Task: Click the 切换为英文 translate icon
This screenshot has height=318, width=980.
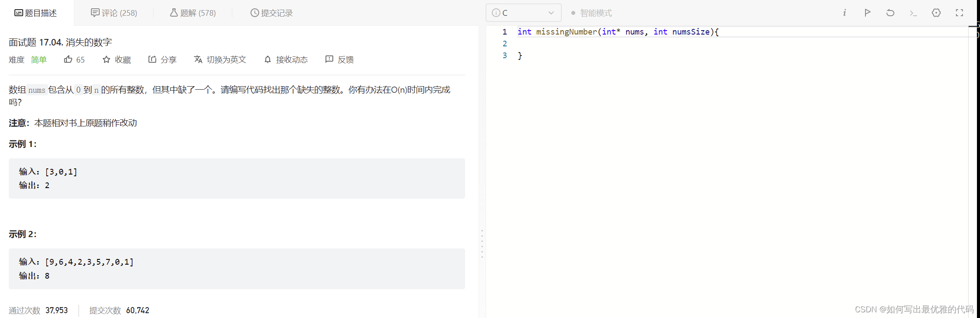Action: [x=198, y=59]
